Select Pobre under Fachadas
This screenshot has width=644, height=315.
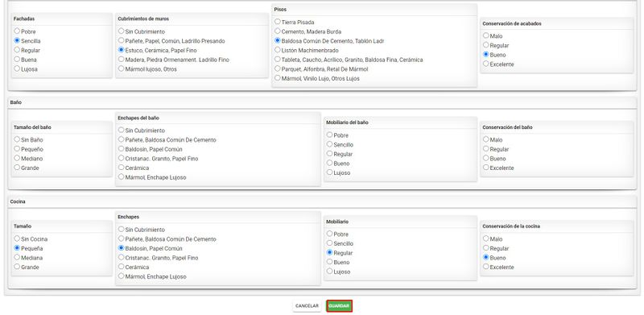[17, 31]
